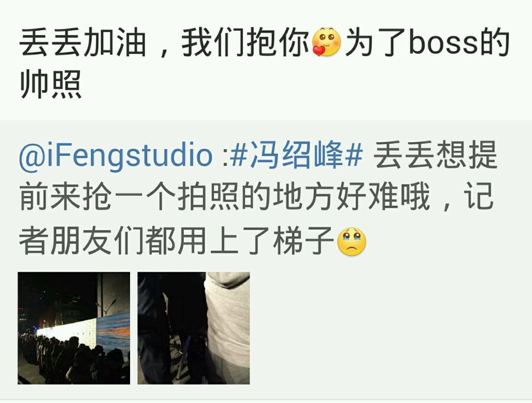
Task: Tap the crying emoji after 梯子
Action: point(352,241)
